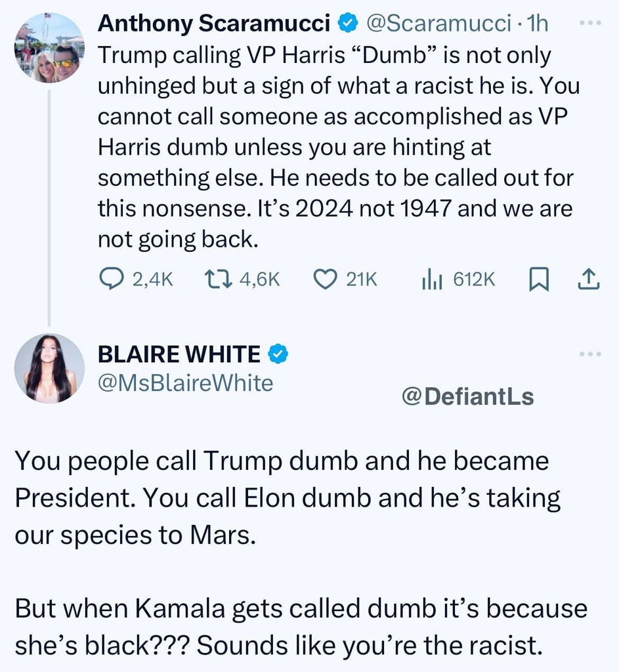Click the BLAIRE WHITE display name
The width and height of the screenshot is (619, 672).
(179, 355)
